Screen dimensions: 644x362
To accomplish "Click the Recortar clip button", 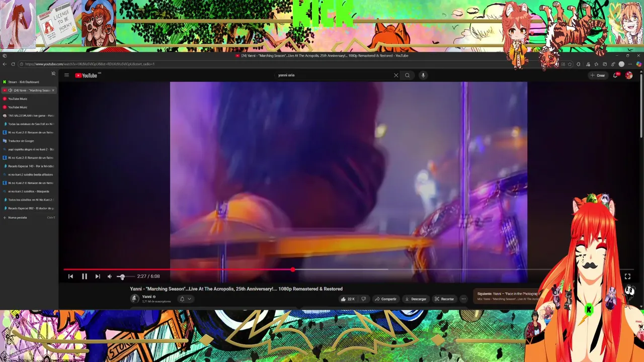I will pos(444,299).
